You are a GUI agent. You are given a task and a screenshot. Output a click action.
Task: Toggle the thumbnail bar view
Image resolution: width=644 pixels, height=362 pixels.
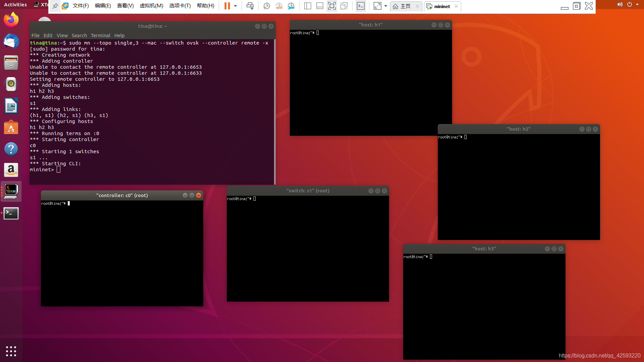click(320, 6)
